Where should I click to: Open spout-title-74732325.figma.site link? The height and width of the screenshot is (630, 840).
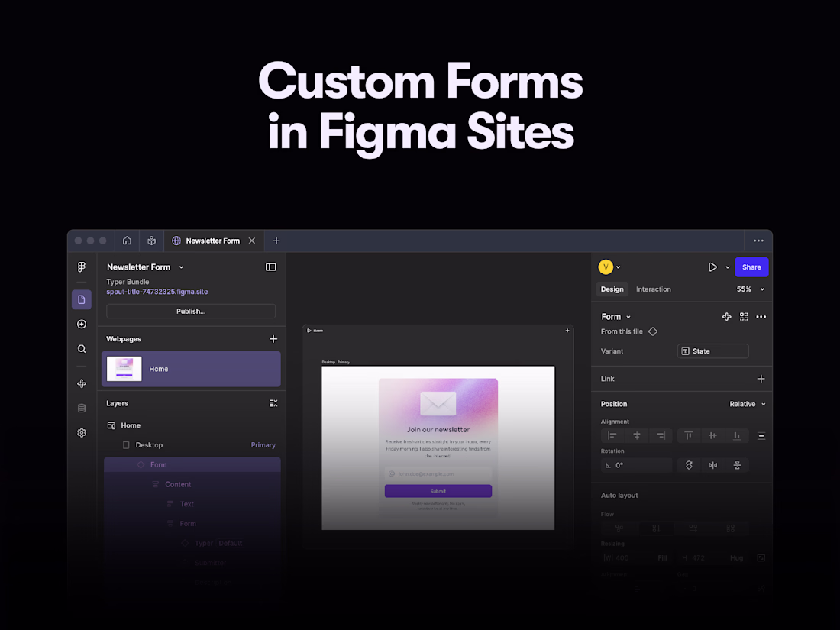(157, 292)
